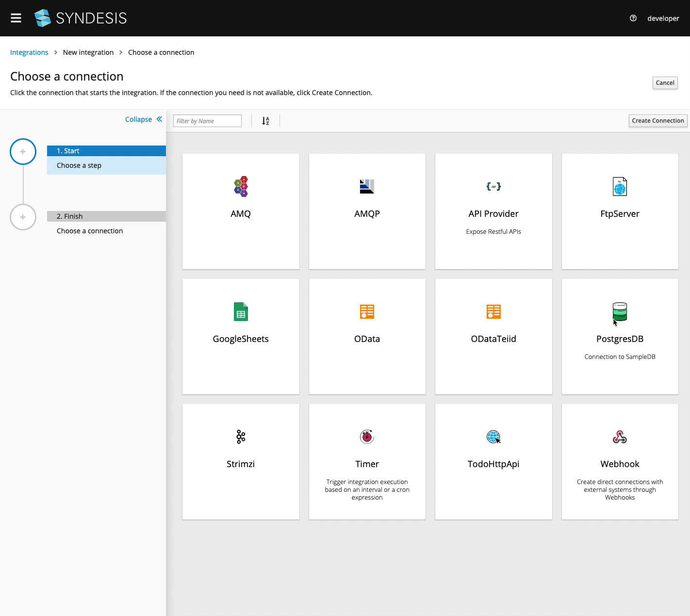This screenshot has width=690, height=616.
Task: Click the OData orange icon
Action: tap(367, 312)
